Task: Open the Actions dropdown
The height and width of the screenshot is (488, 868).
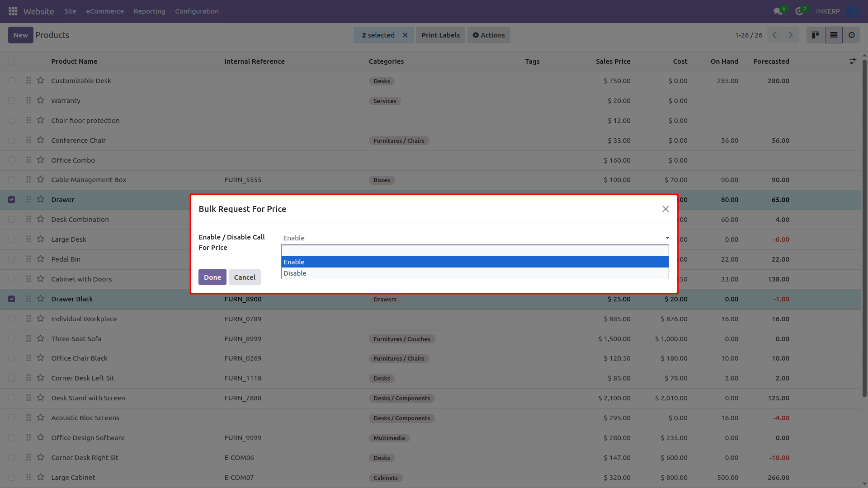Action: click(489, 35)
